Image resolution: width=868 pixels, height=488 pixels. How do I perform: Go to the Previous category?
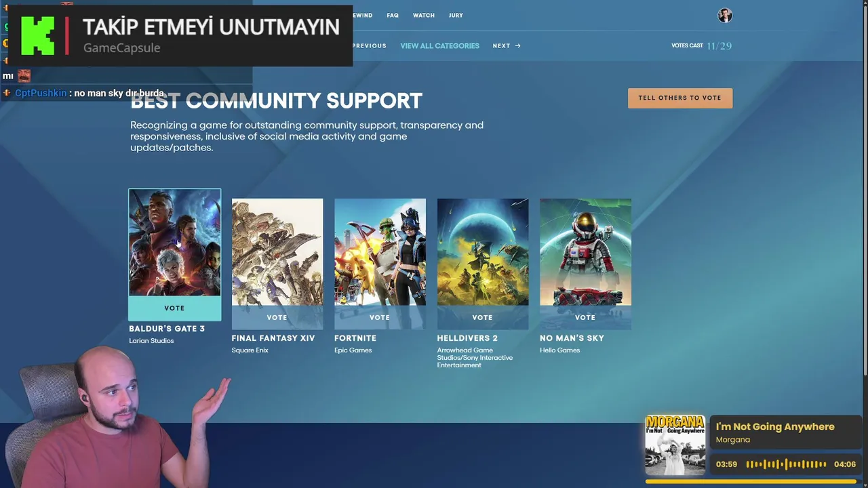(x=370, y=46)
